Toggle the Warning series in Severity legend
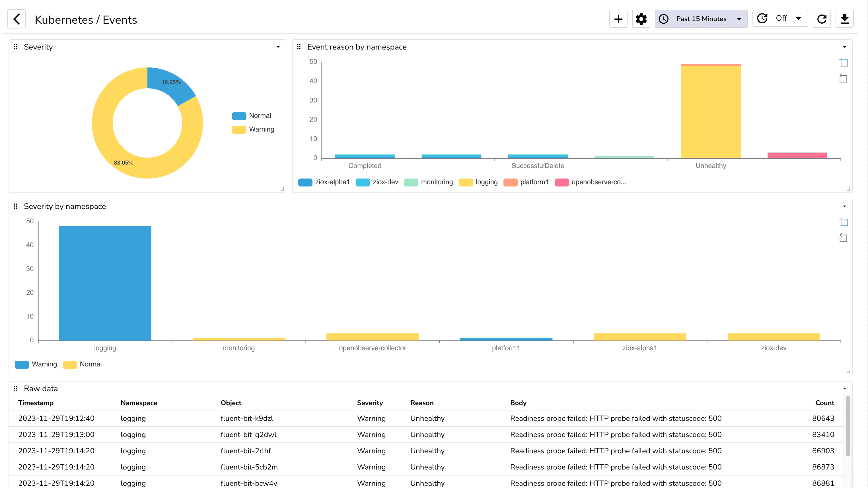This screenshot has height=488, width=868. pos(261,129)
